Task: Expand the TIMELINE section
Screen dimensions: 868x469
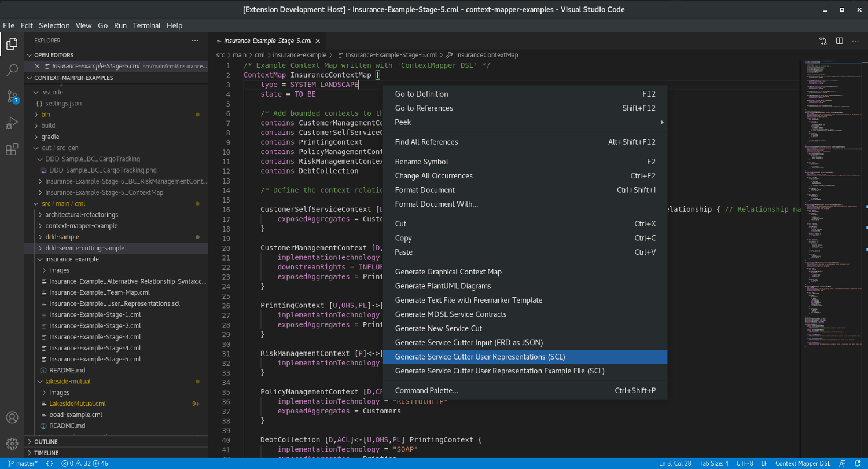Action: [46, 453]
